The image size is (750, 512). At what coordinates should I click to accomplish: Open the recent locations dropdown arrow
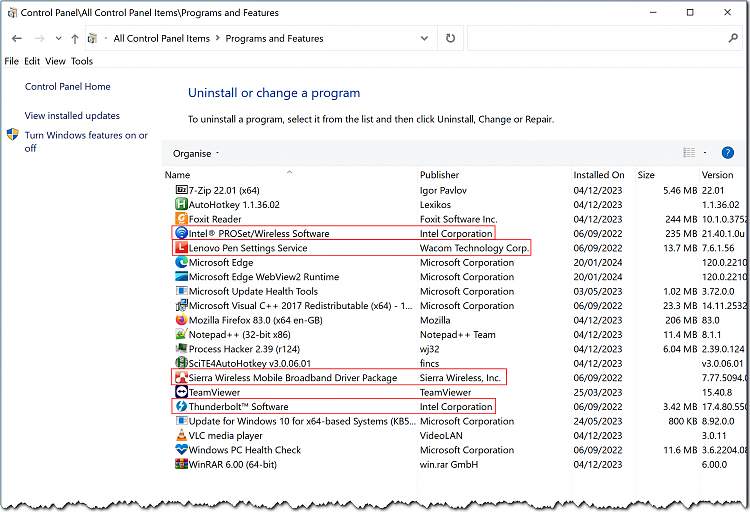[58, 38]
